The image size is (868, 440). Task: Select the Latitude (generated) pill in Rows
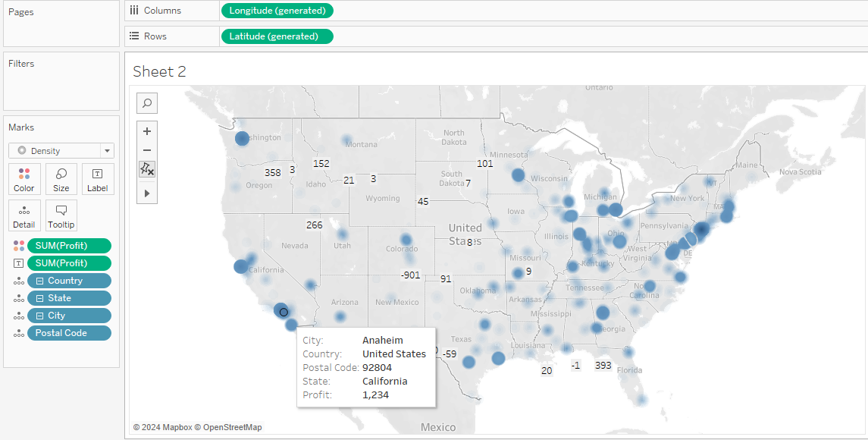coord(276,36)
